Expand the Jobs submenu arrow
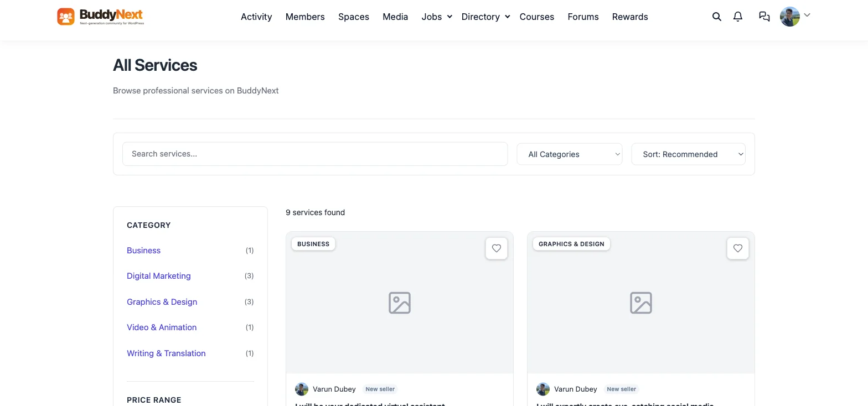This screenshot has width=868, height=406. point(449,17)
